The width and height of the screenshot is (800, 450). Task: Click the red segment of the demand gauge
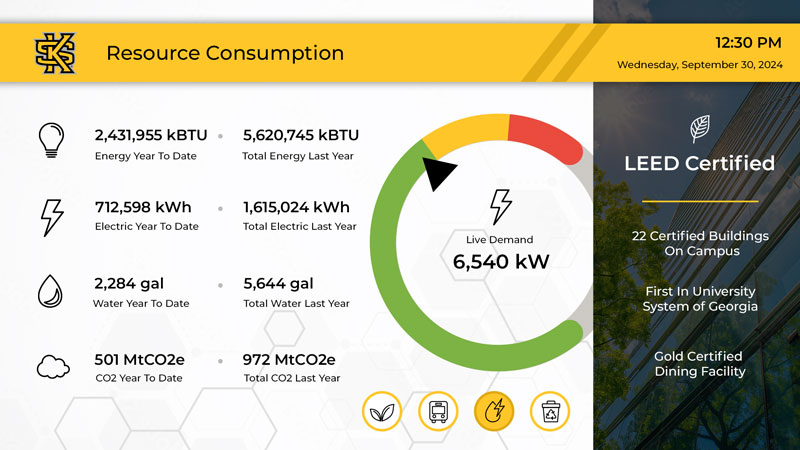(548, 137)
